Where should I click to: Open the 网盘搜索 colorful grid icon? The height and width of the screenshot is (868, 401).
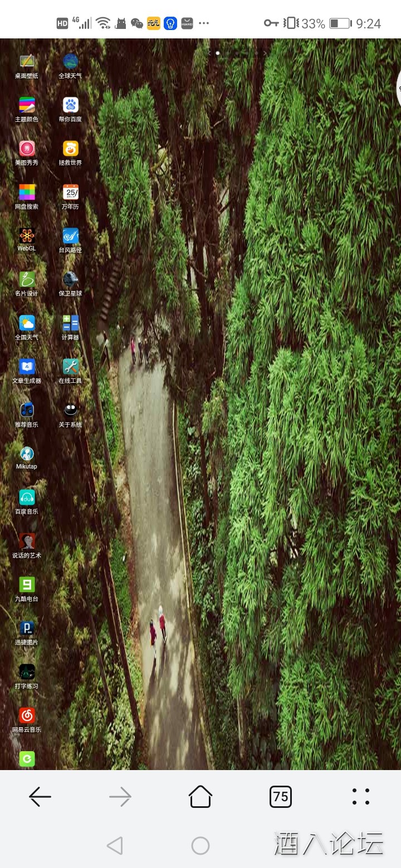coord(27,193)
